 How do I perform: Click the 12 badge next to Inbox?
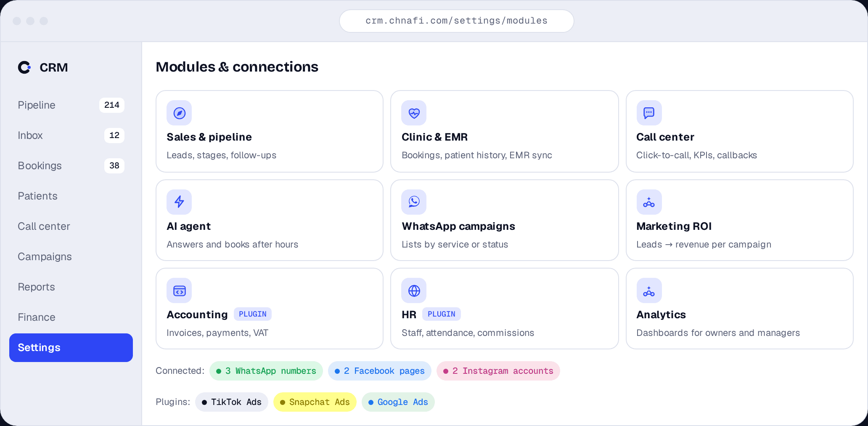[x=114, y=136]
